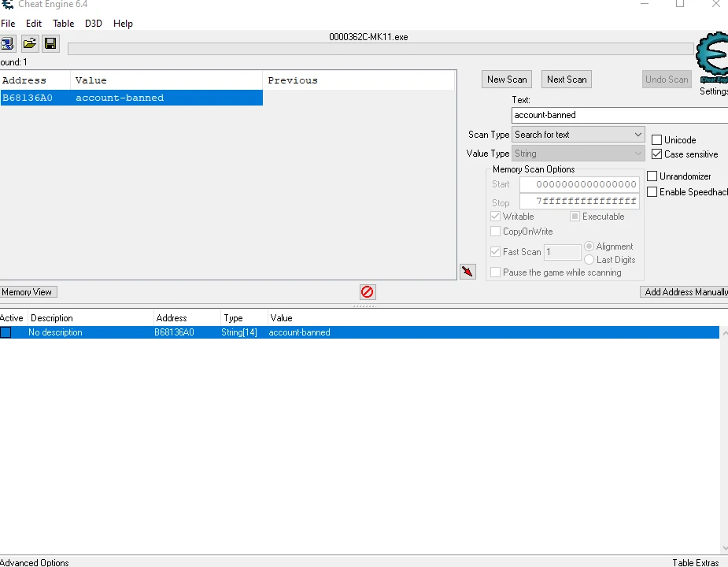The width and height of the screenshot is (728, 567).
Task: Click the String[14] type cell
Action: [239, 332]
